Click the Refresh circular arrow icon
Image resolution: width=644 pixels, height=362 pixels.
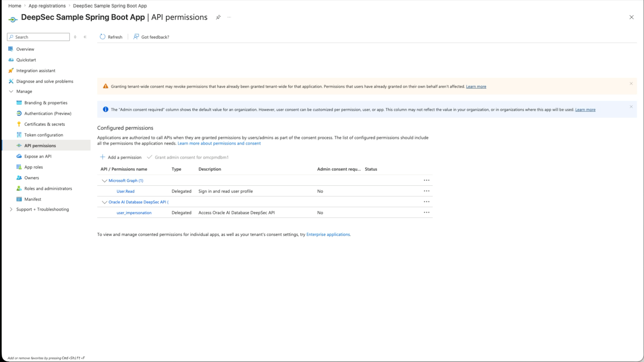pyautogui.click(x=102, y=37)
